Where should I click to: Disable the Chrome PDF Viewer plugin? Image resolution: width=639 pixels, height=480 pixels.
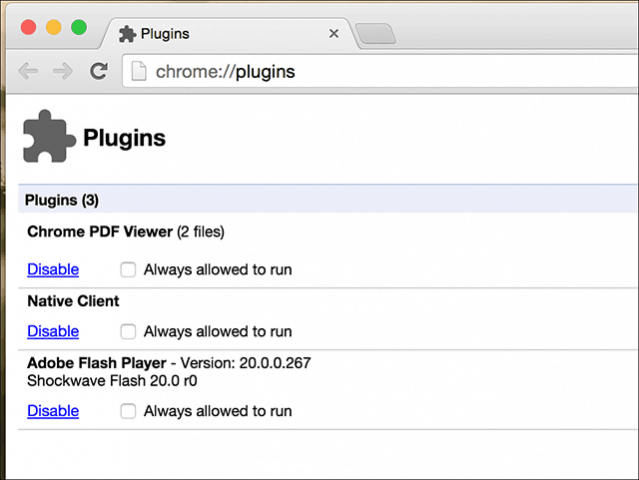point(53,269)
